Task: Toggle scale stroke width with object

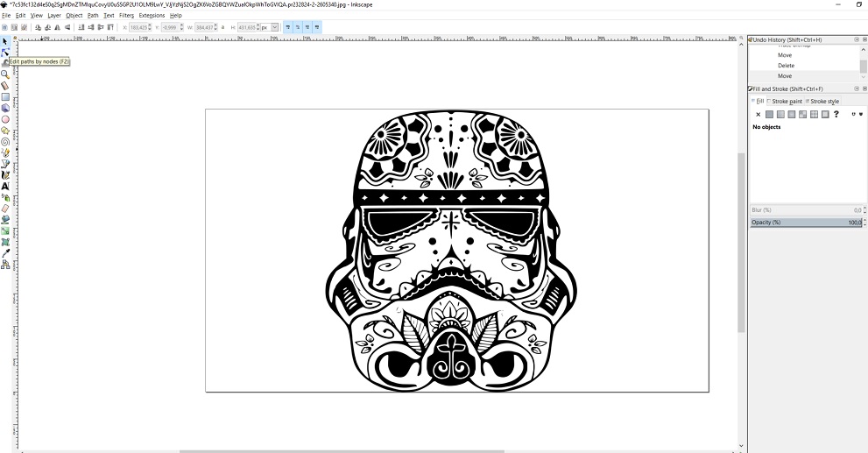Action: pyautogui.click(x=288, y=27)
